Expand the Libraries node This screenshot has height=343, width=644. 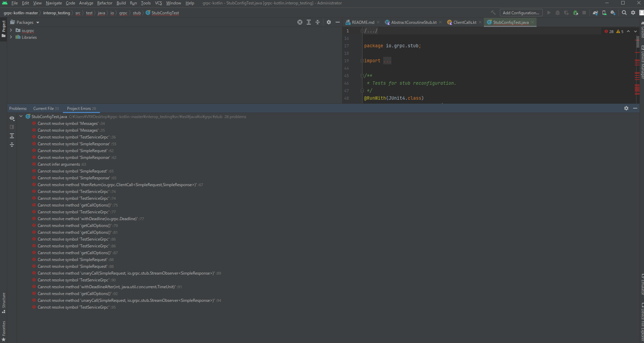(x=11, y=37)
